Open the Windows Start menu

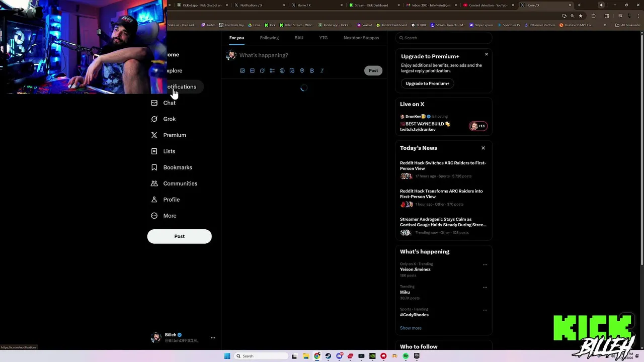[x=227, y=356]
